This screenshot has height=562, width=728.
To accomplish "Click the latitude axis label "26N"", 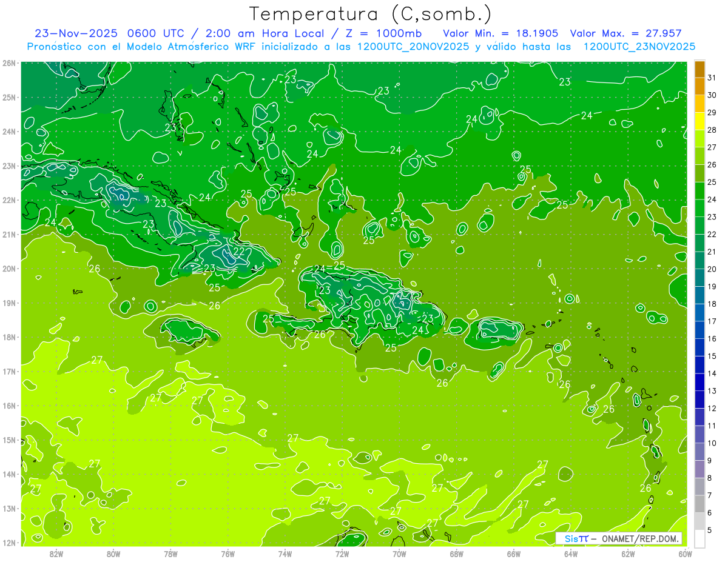I will 9,63.
